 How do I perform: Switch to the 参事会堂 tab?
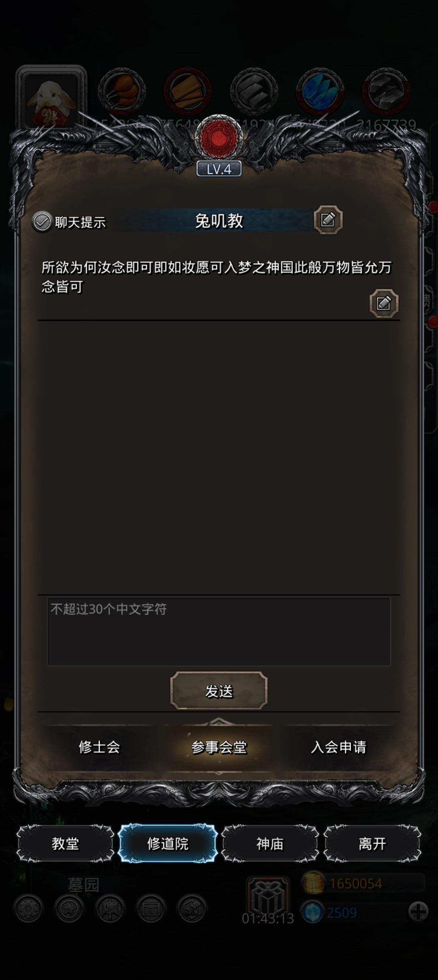pyautogui.click(x=219, y=747)
